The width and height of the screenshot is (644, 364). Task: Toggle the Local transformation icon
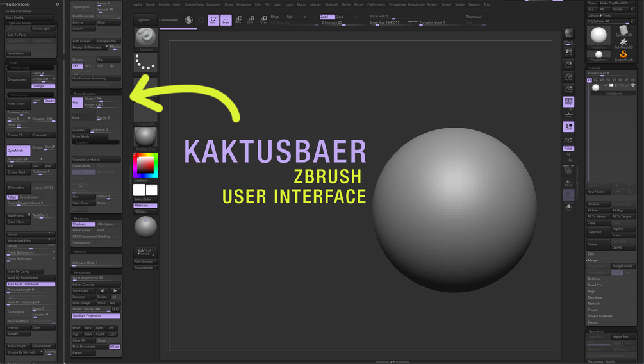(568, 127)
